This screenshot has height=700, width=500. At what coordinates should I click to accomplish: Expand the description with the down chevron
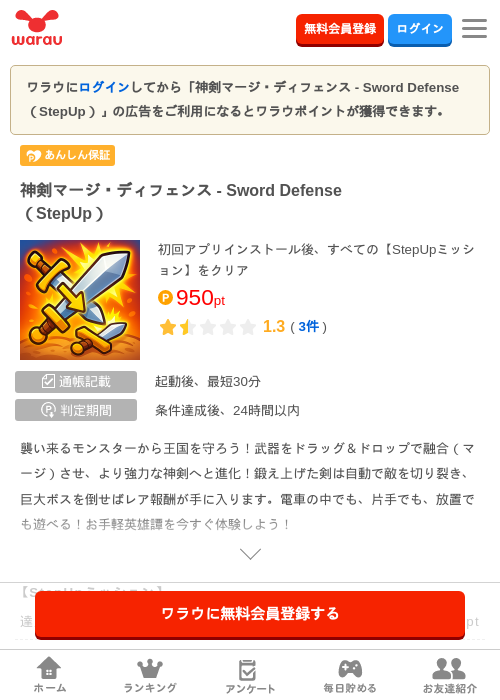[x=250, y=554]
